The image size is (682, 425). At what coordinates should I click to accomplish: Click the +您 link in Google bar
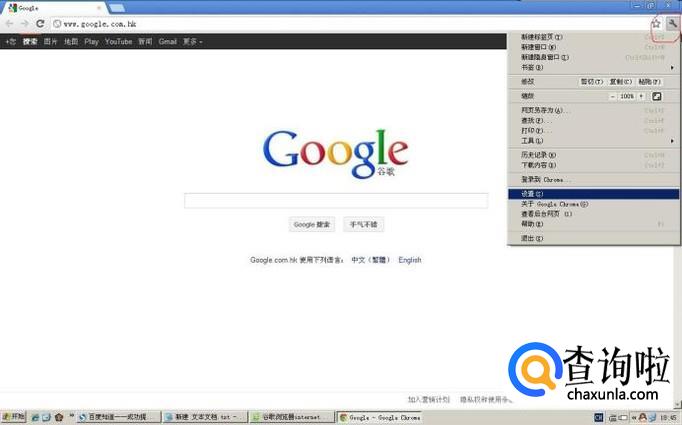pyautogui.click(x=10, y=42)
